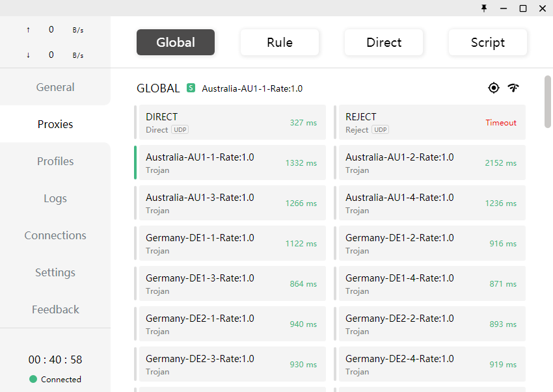Select the REJECT proxy card
The image size is (553, 392).
432,122
